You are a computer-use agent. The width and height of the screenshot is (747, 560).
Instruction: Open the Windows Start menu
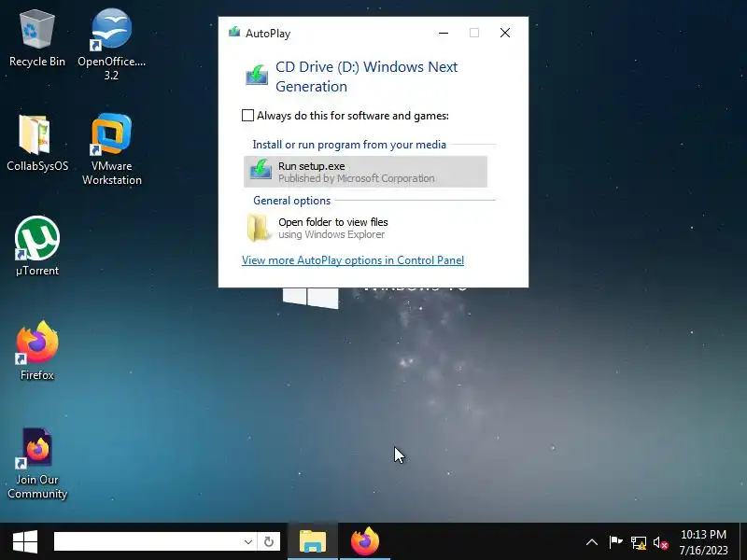25,542
